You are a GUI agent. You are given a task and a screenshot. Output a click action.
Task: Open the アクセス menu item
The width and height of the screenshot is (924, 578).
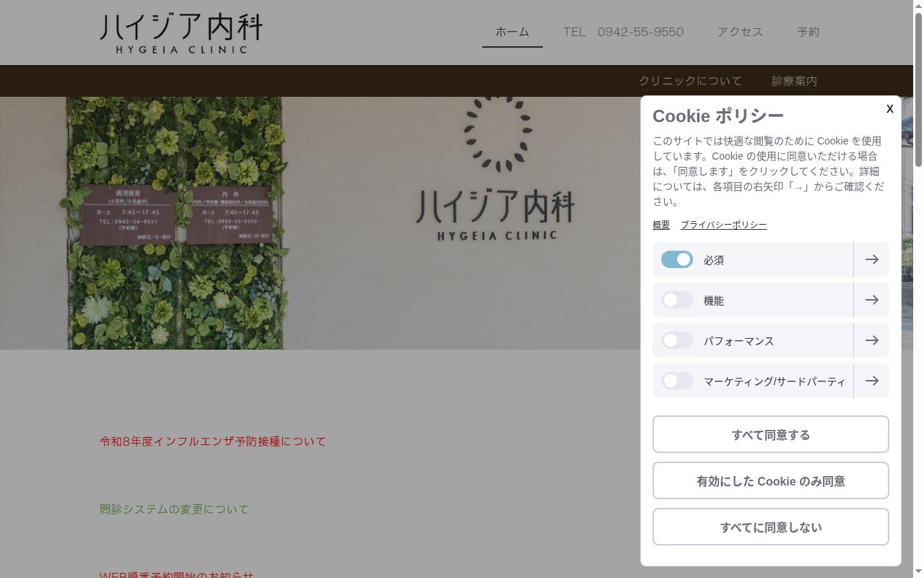[x=740, y=32]
